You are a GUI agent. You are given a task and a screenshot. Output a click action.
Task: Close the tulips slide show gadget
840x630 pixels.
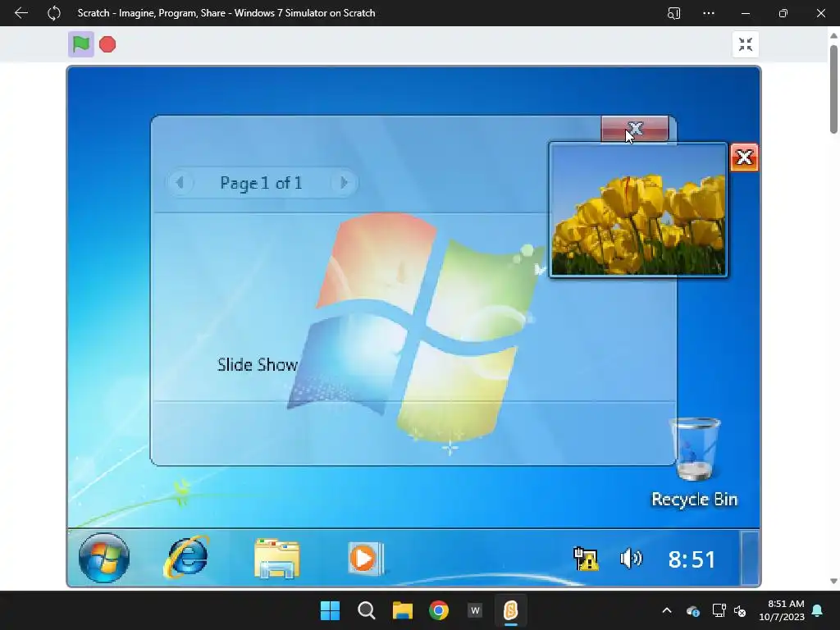point(744,157)
